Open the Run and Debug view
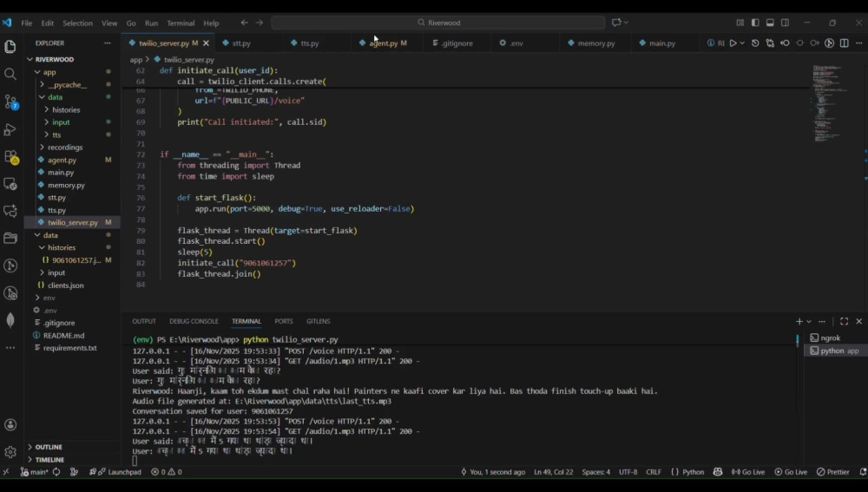 (10, 129)
